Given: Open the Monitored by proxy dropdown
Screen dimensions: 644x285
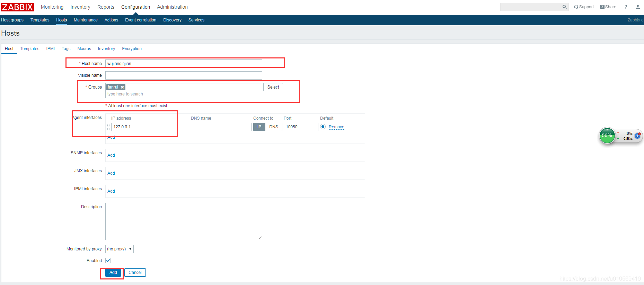Looking at the screenshot, I should (120, 249).
